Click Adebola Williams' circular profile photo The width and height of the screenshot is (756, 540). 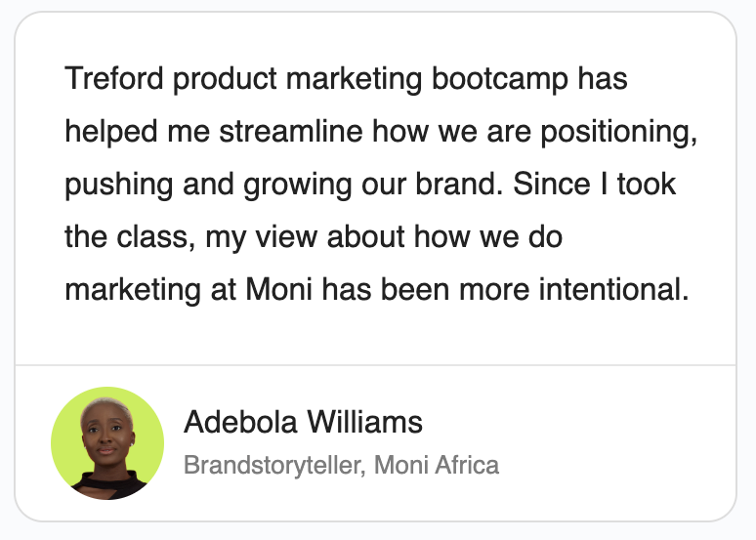point(107,443)
